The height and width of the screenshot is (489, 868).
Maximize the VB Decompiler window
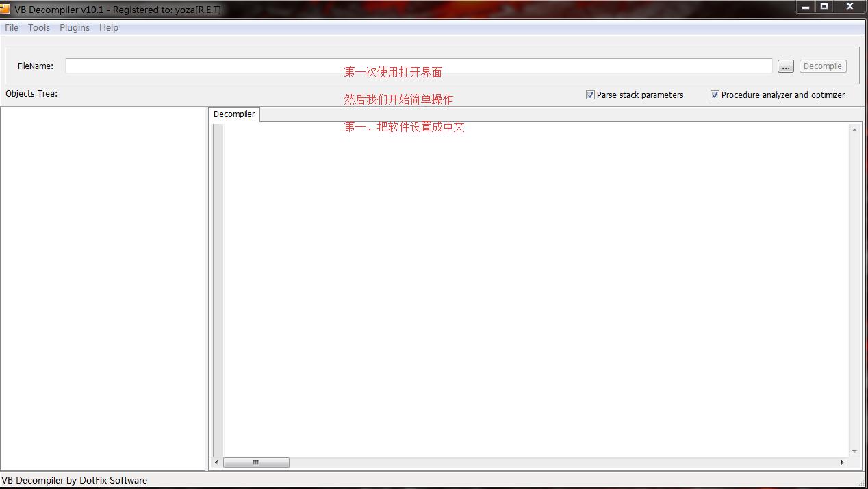[825, 6]
